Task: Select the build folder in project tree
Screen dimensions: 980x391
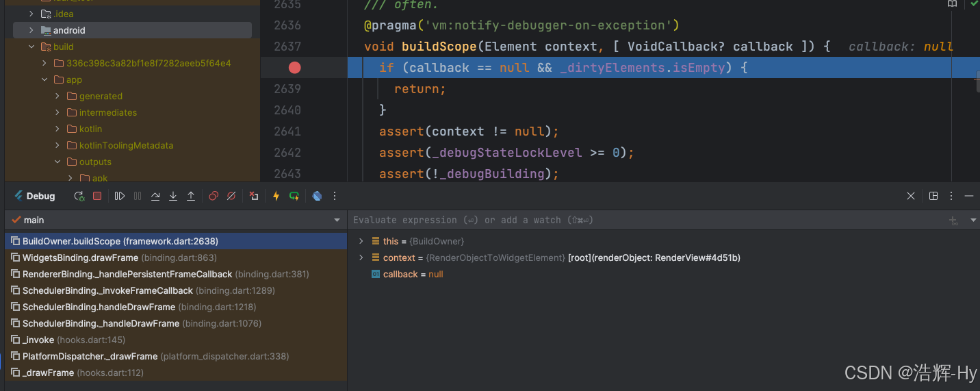Action: tap(63, 47)
